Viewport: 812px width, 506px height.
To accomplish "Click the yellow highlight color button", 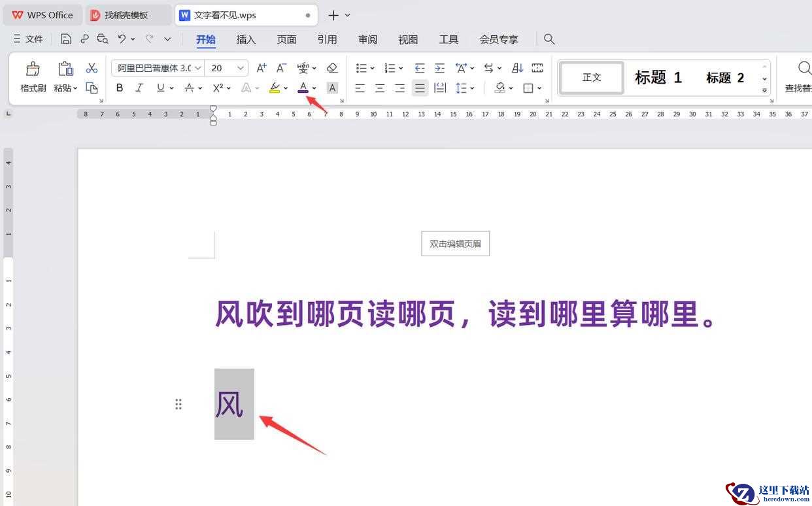I will tap(275, 88).
